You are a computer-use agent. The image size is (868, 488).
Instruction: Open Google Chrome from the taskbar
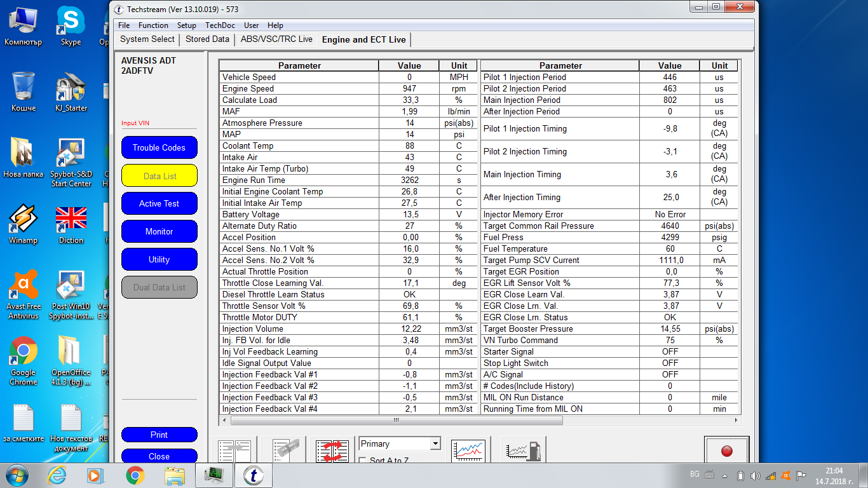(135, 475)
